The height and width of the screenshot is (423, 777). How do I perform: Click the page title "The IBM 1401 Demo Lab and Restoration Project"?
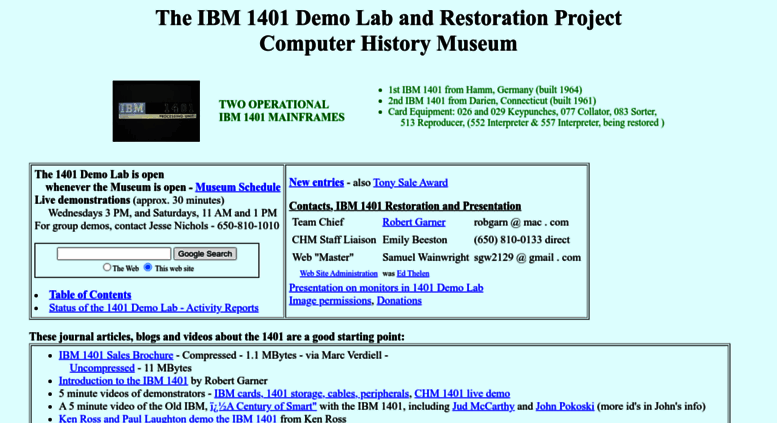pos(388,18)
